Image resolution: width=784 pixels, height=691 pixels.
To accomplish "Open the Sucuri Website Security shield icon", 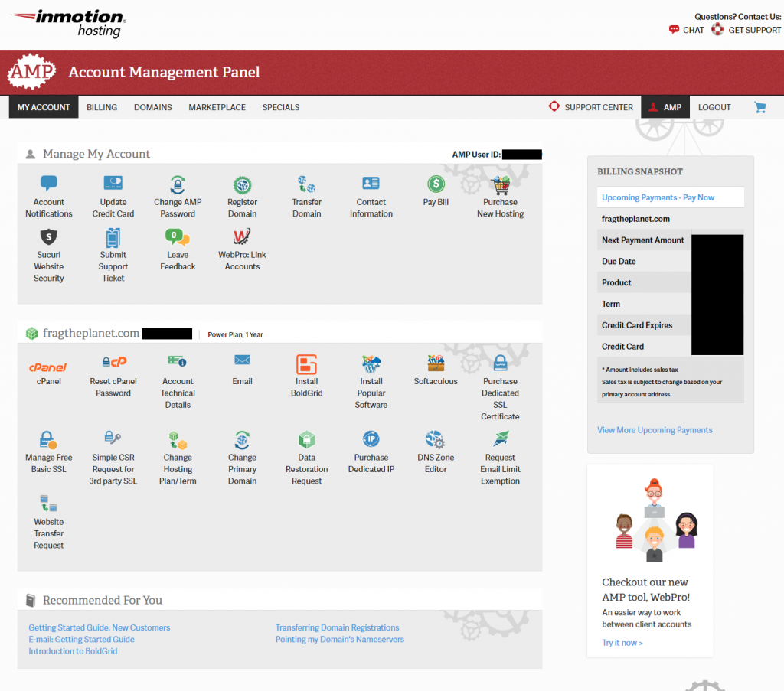I will coord(48,236).
